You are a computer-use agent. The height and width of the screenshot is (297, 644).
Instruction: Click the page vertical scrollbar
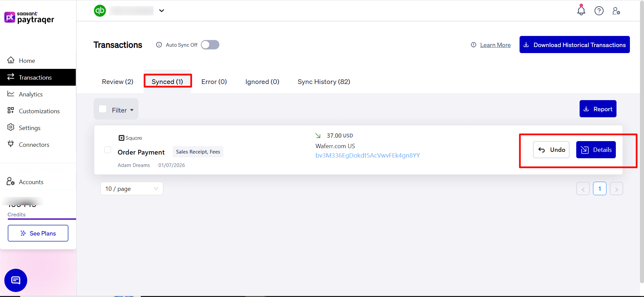coord(642,143)
